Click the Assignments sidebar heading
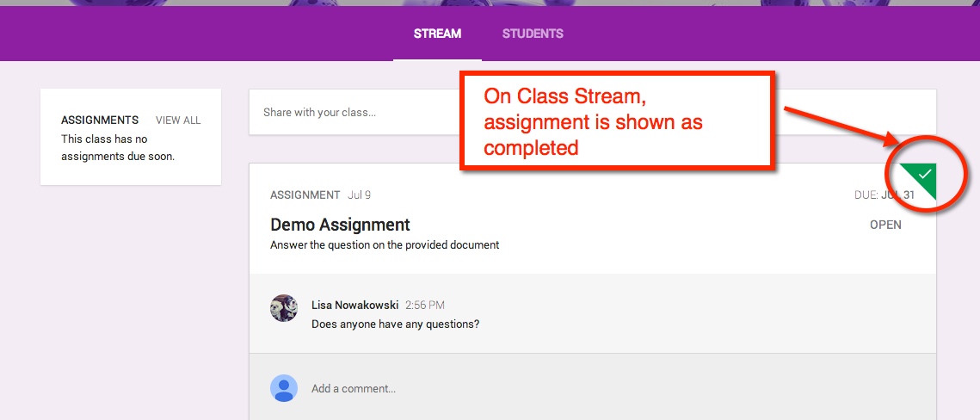980x420 pixels. (x=100, y=120)
